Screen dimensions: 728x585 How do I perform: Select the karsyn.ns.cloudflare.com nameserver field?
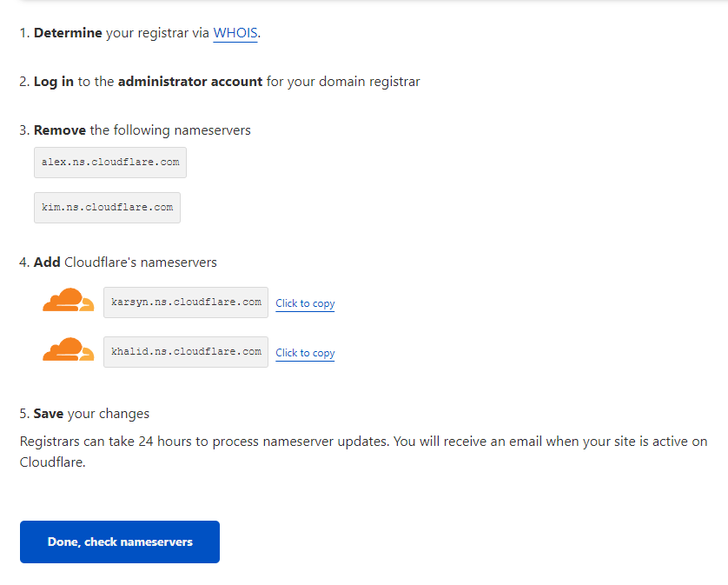point(186,302)
